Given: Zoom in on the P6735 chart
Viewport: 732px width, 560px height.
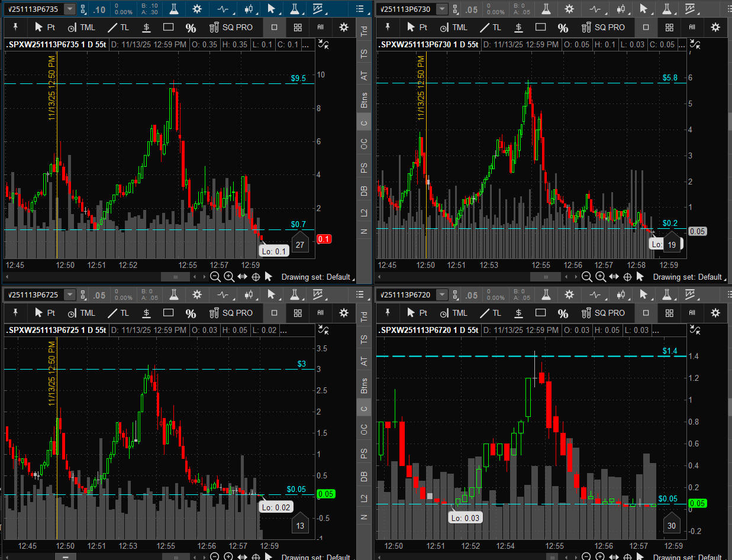Looking at the screenshot, I should point(228,277).
